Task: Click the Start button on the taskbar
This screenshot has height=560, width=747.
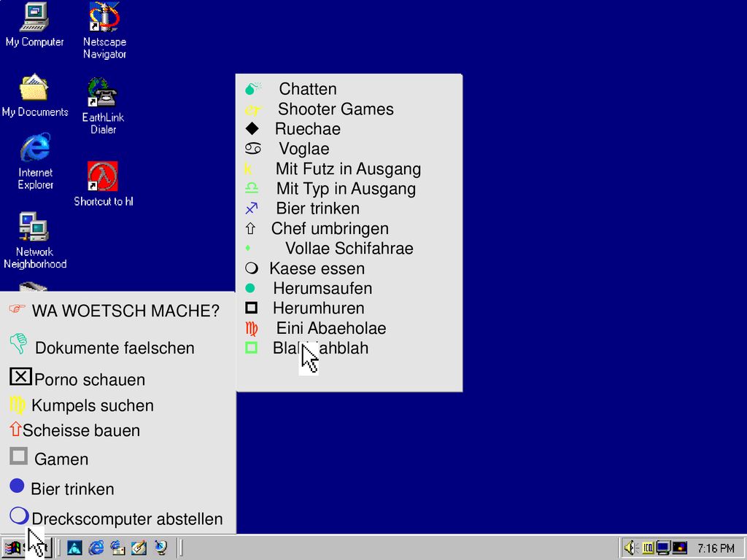Action: [x=26, y=548]
